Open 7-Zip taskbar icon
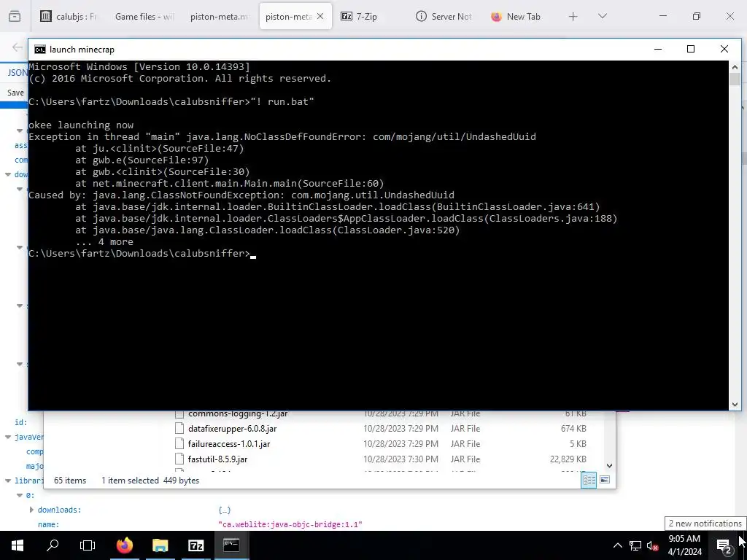 point(196,545)
